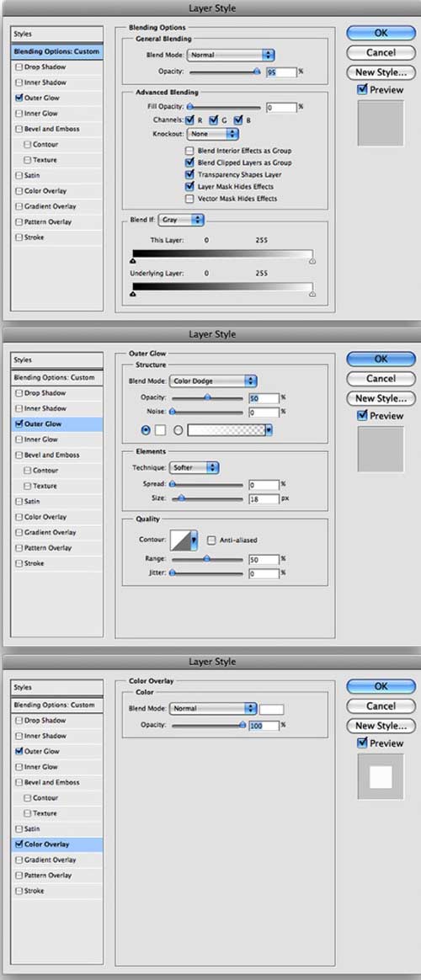The image size is (421, 980).
Task: Check Blend Interior Effects as Group
Action: (x=189, y=151)
